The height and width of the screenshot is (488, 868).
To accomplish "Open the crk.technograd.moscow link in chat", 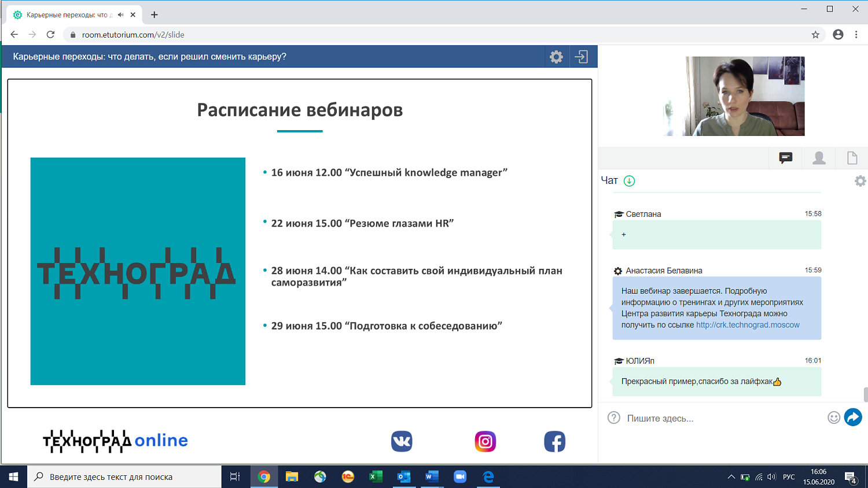I will tap(748, 325).
